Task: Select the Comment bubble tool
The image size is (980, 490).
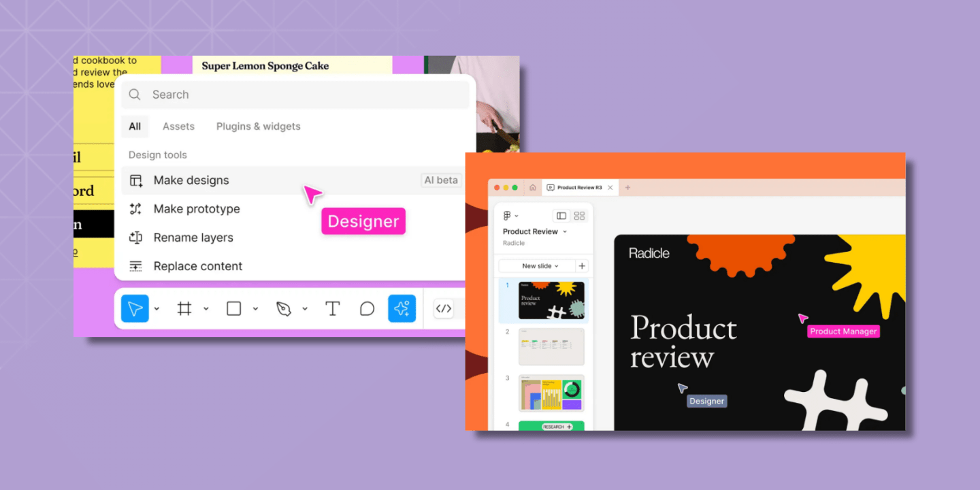Action: [x=367, y=309]
